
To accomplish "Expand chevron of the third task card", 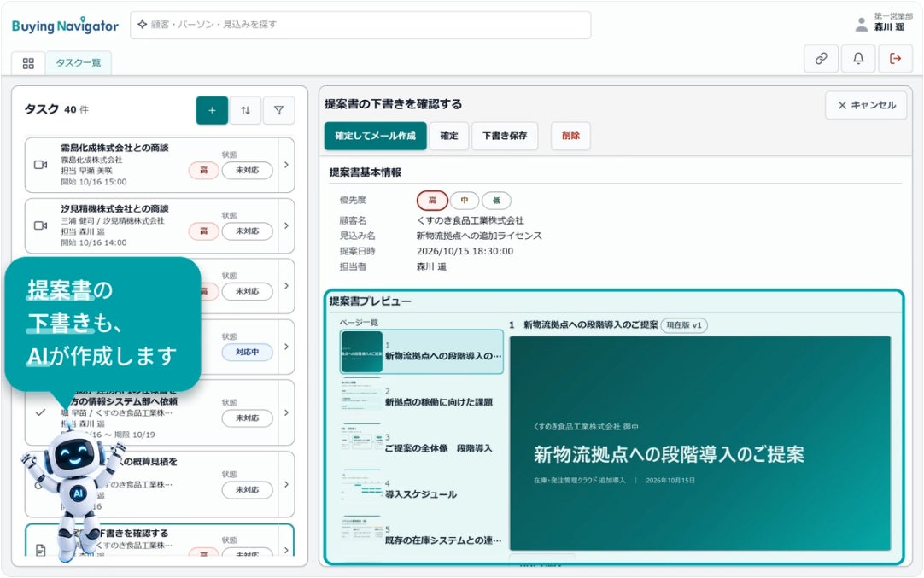I will [x=286, y=286].
